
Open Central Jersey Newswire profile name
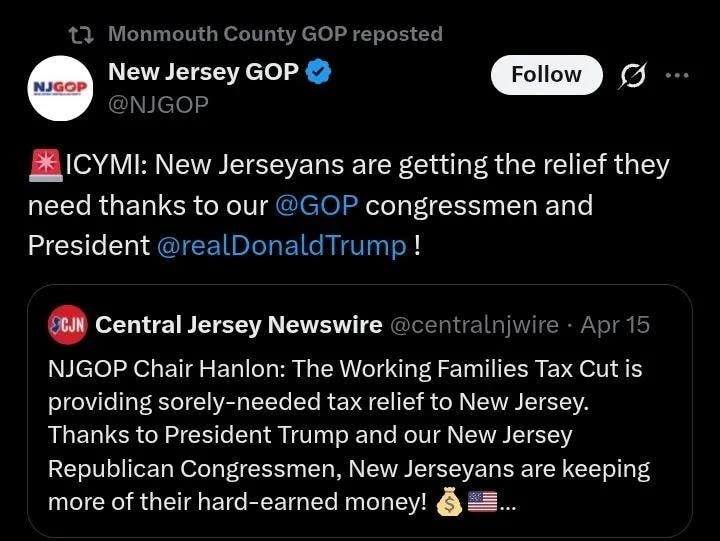pos(238,324)
